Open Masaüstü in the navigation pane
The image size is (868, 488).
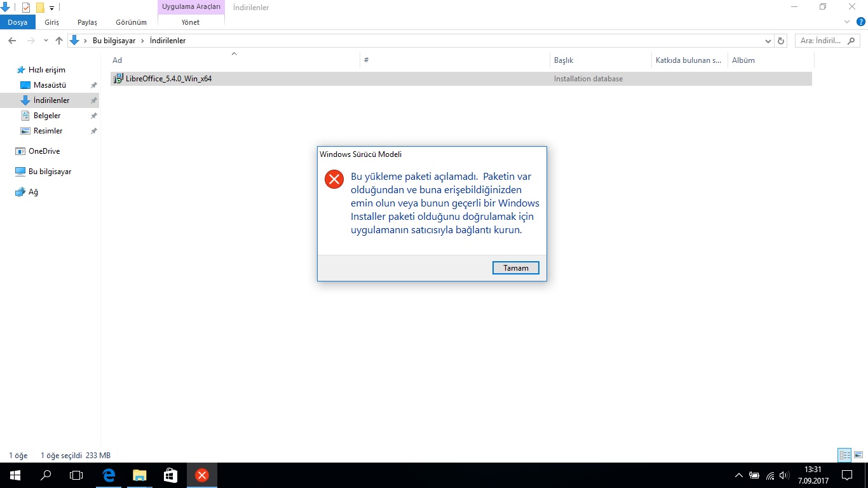50,85
